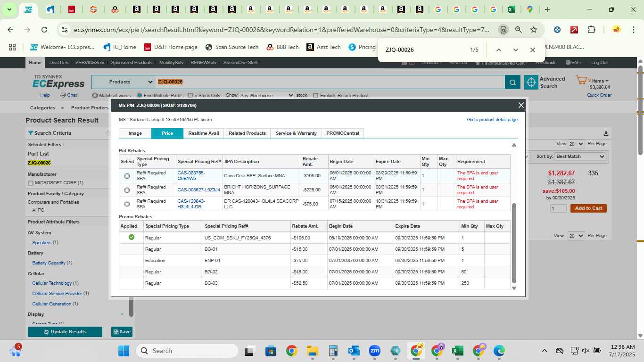Open the Deal Den menu item
644x362 pixels.
click(59, 63)
